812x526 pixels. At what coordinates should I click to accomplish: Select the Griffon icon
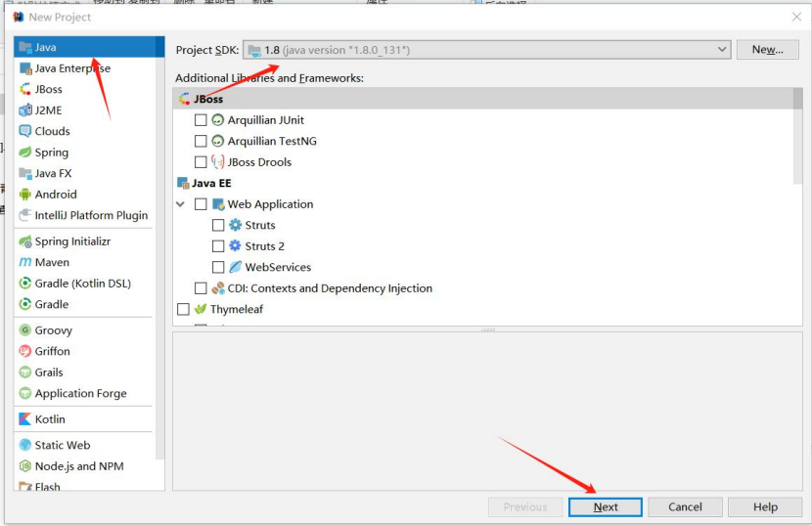(x=24, y=351)
